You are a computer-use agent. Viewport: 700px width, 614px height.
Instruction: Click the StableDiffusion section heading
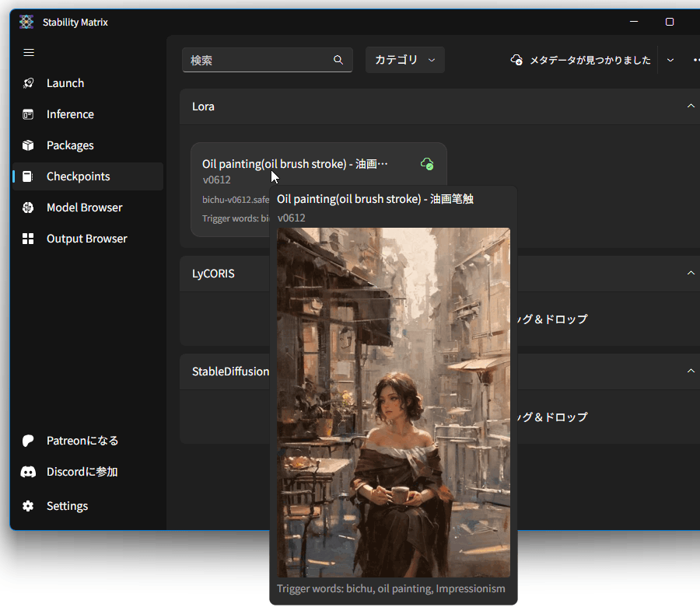(x=230, y=372)
